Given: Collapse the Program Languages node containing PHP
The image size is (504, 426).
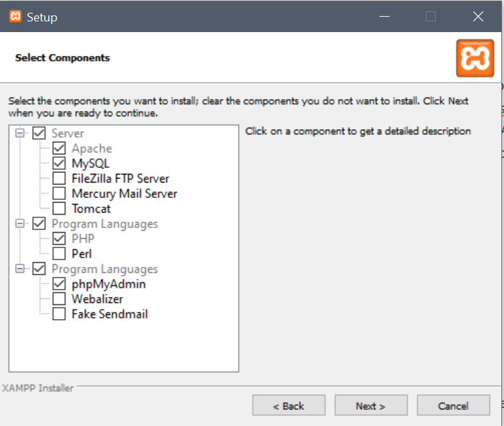Looking at the screenshot, I should pyautogui.click(x=20, y=223).
